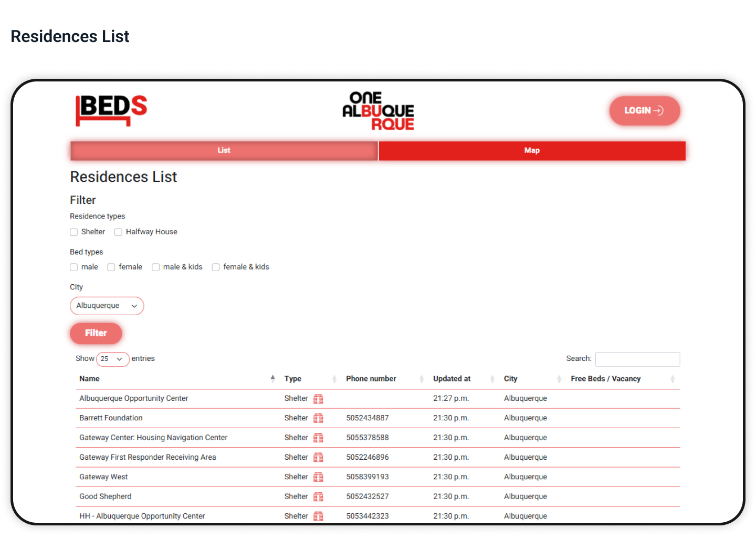Check the Halfway House checkbox

tap(119, 232)
